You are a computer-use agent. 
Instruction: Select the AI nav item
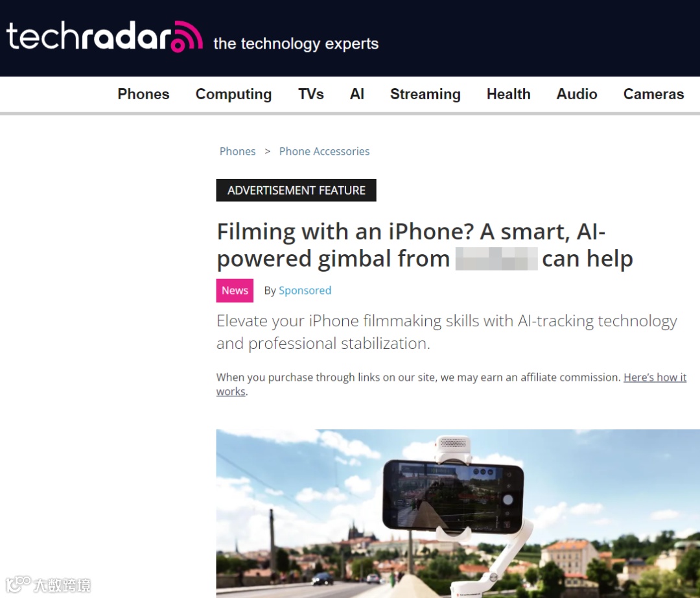click(356, 94)
